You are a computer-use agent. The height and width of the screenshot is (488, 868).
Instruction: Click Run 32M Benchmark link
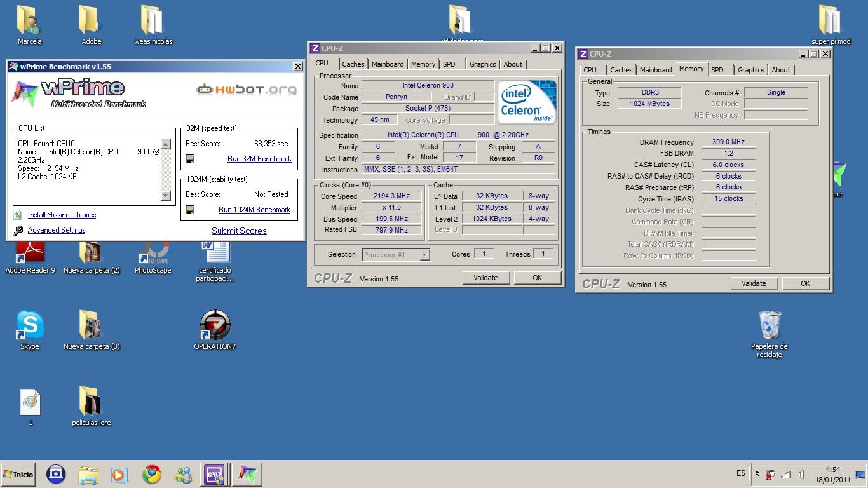click(x=259, y=159)
